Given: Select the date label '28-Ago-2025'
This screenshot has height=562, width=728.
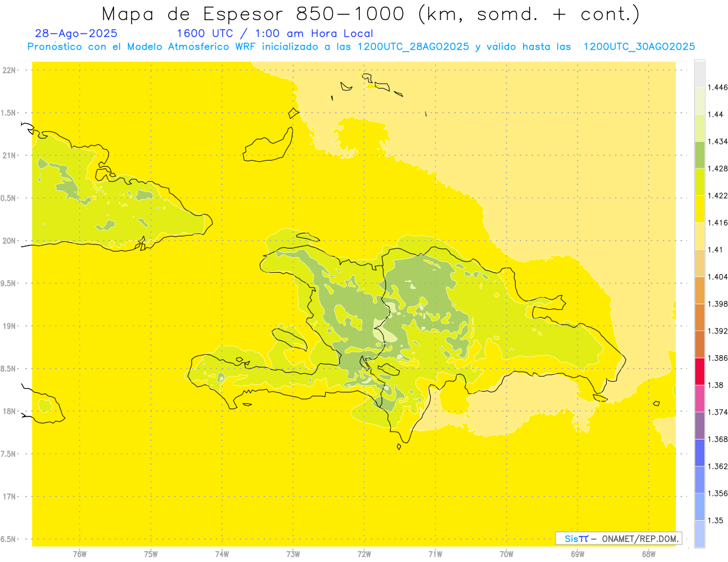Looking at the screenshot, I should [76, 34].
